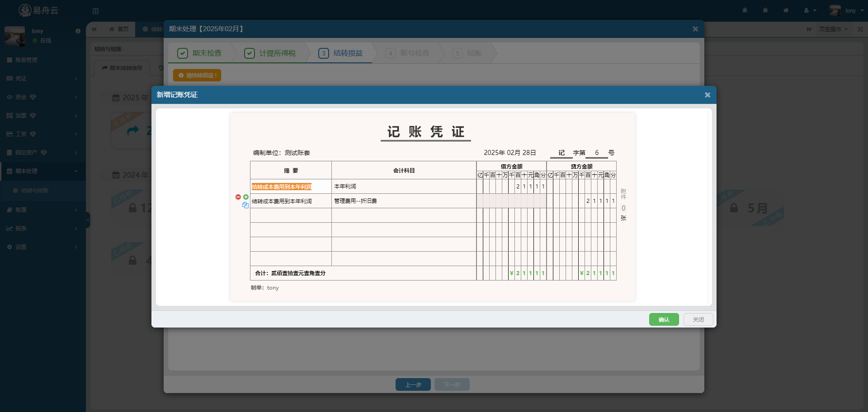Click the 合计 total in words text
Viewport: 868px width, 412px height.
click(x=290, y=273)
